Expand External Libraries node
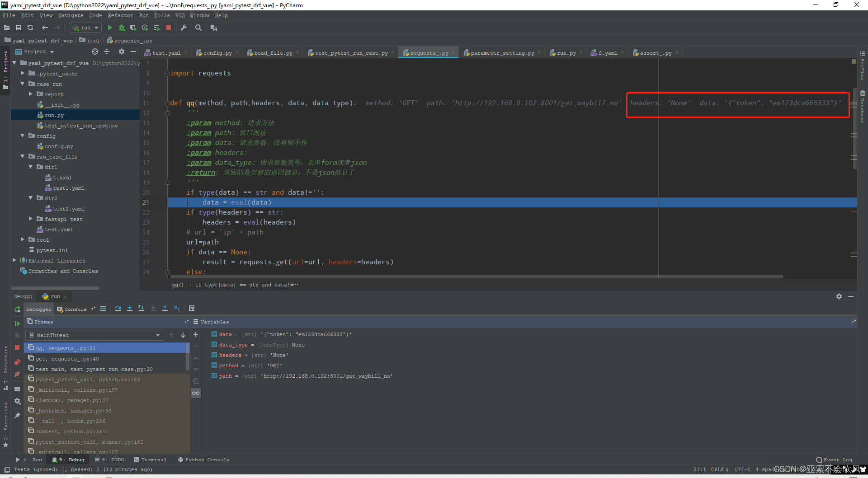 point(14,260)
